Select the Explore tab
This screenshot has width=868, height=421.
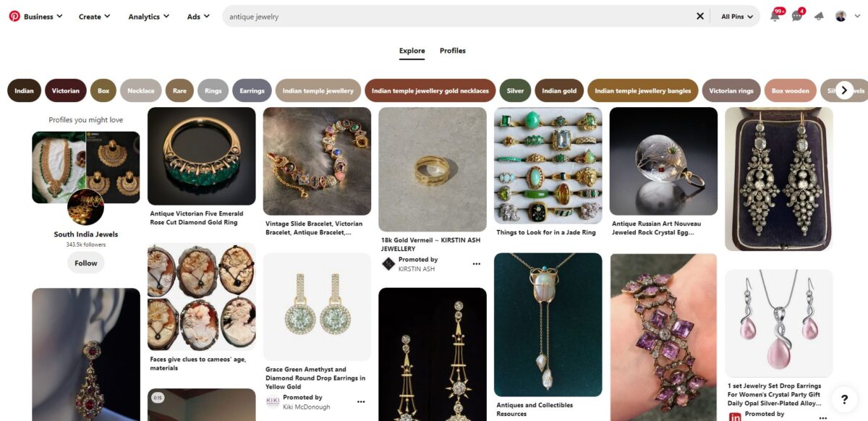[412, 51]
